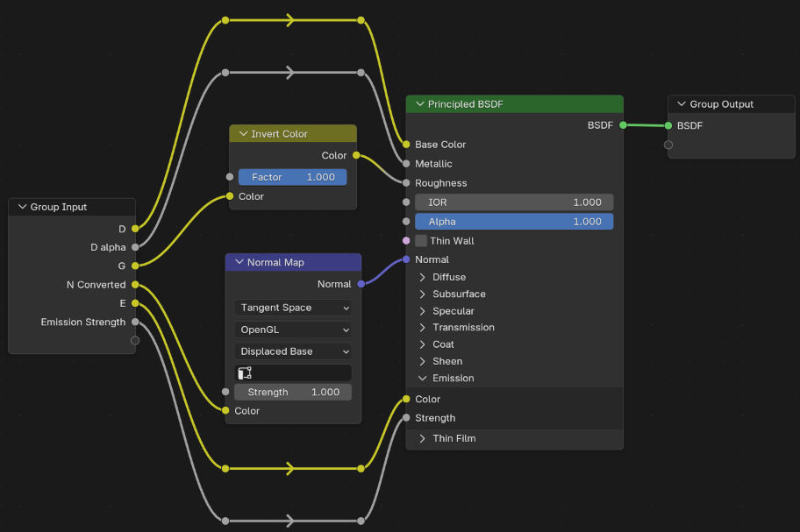Click the D alpha output socket
This screenshot has width=800, height=532.
click(135, 247)
